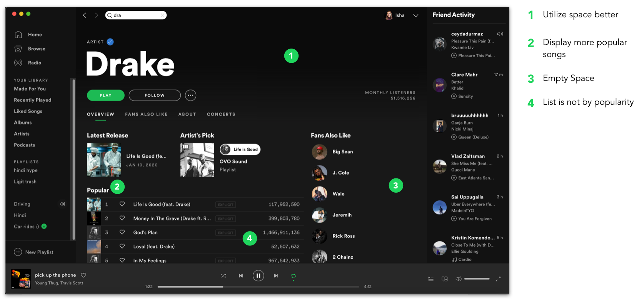This screenshot has height=299, width=644.
Task: Open OVO Sound playlist cover
Action: 197,160
